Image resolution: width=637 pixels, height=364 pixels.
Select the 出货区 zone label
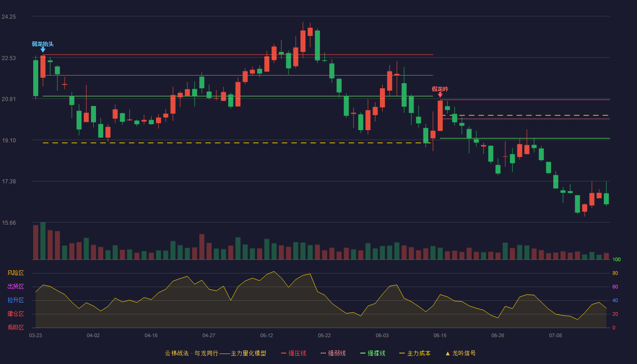[x=15, y=287]
